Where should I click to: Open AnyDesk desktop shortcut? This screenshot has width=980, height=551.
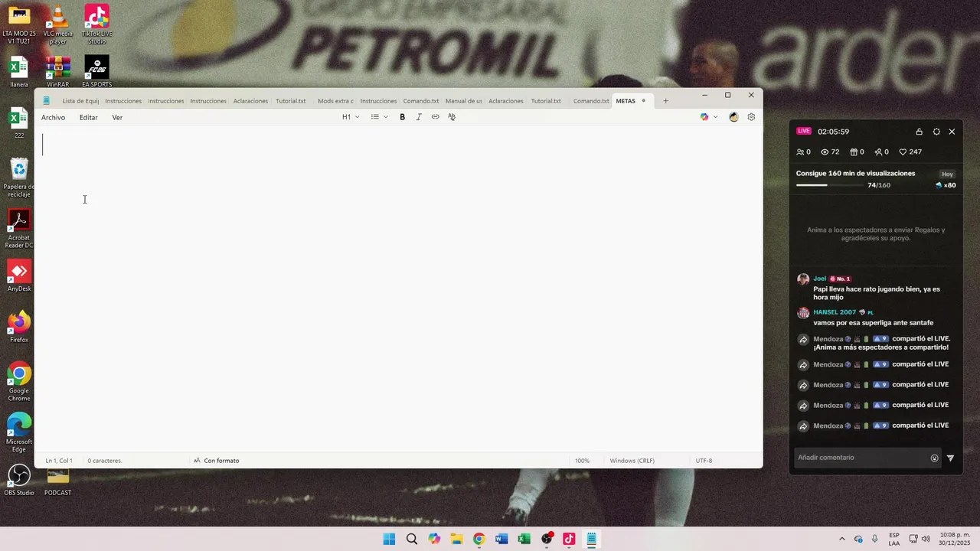click(x=19, y=275)
